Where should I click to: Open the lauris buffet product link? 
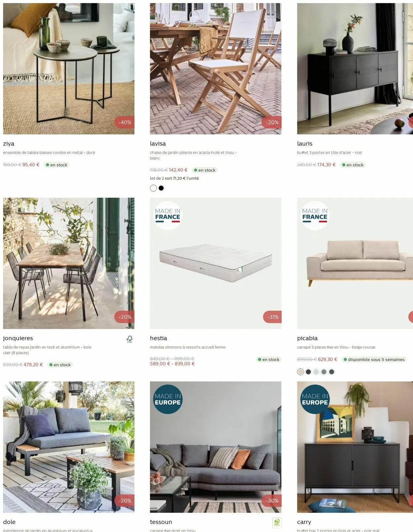point(305,144)
